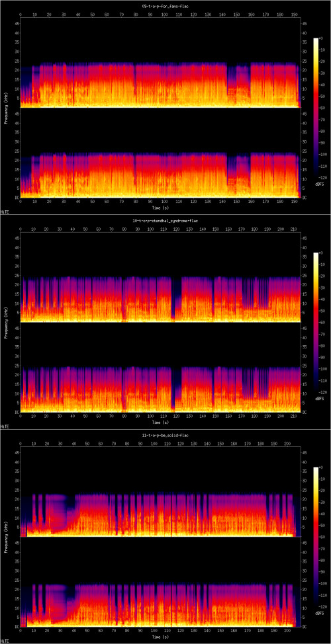This screenshot has width=331, height=644.
Task: Click the lower channel plot of for_fans spectrogram
Action: [x=160, y=153]
